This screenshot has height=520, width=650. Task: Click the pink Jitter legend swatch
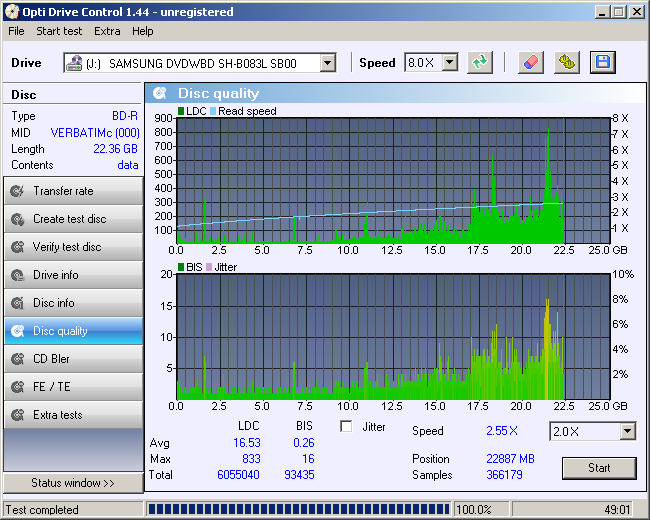coord(209,267)
